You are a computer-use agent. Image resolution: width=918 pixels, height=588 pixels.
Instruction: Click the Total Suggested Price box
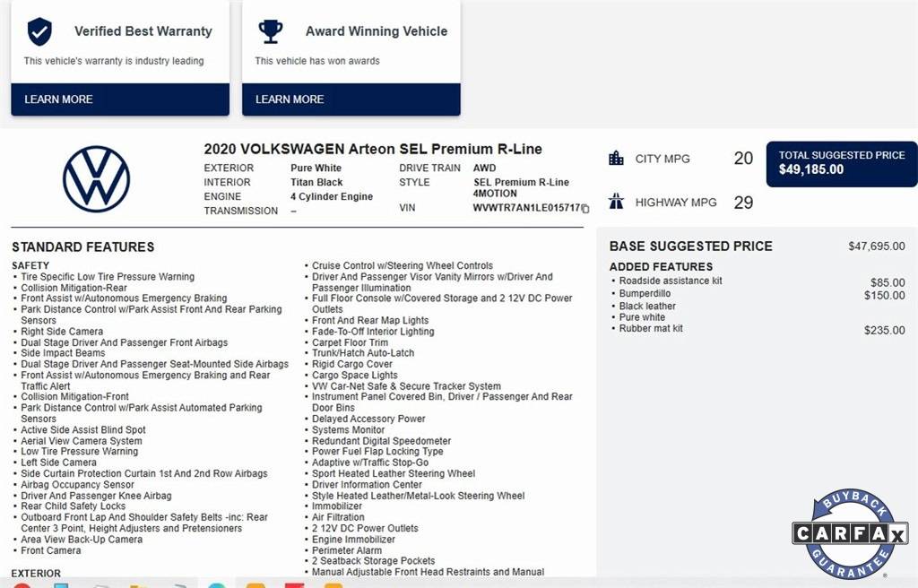click(842, 164)
